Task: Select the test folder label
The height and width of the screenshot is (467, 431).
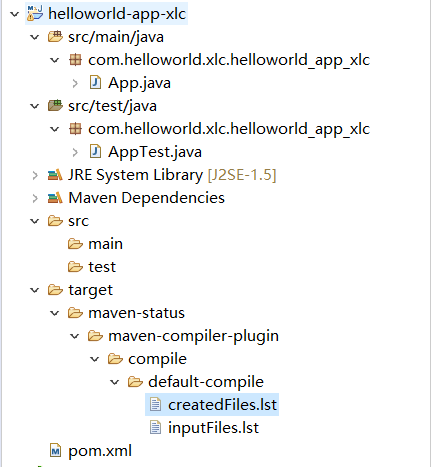Action: [x=102, y=267]
